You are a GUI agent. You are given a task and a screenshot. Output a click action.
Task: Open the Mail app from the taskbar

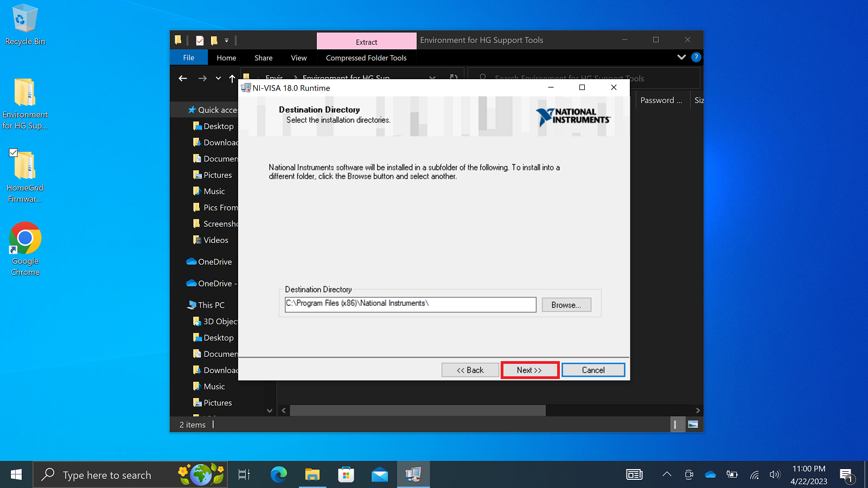click(380, 475)
